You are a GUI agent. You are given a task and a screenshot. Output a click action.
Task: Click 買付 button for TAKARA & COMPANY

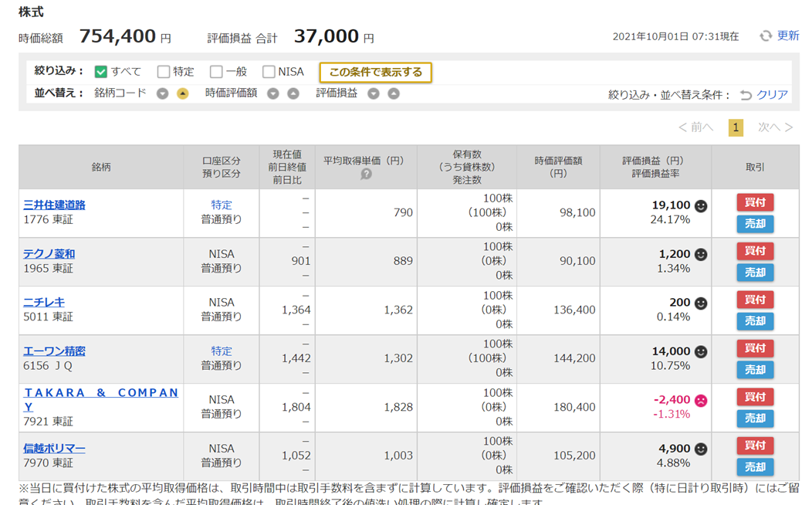point(755,397)
